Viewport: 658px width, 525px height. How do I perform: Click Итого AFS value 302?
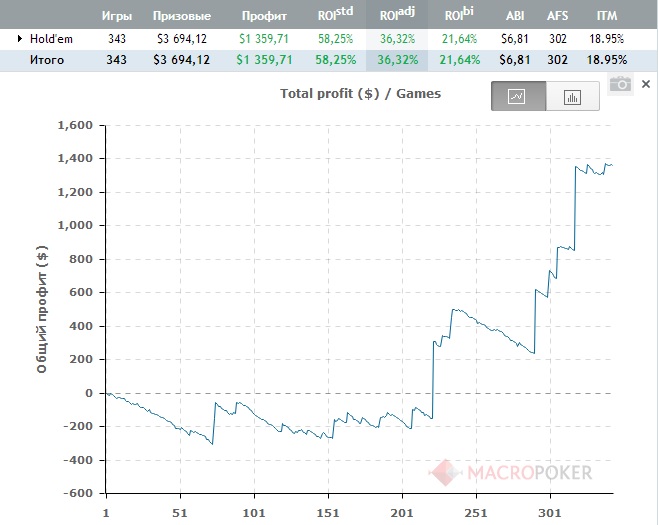point(557,60)
